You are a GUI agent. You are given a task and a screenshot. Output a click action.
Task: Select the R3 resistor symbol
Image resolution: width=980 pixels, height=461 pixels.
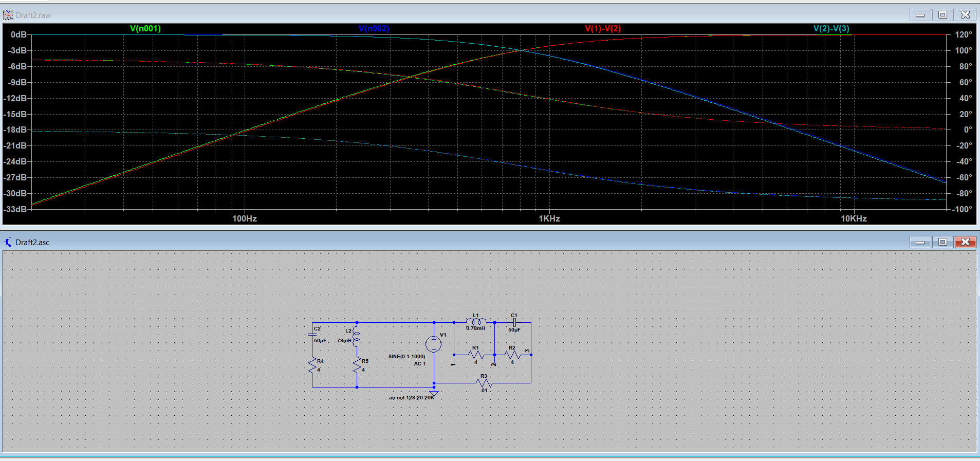coord(484,383)
